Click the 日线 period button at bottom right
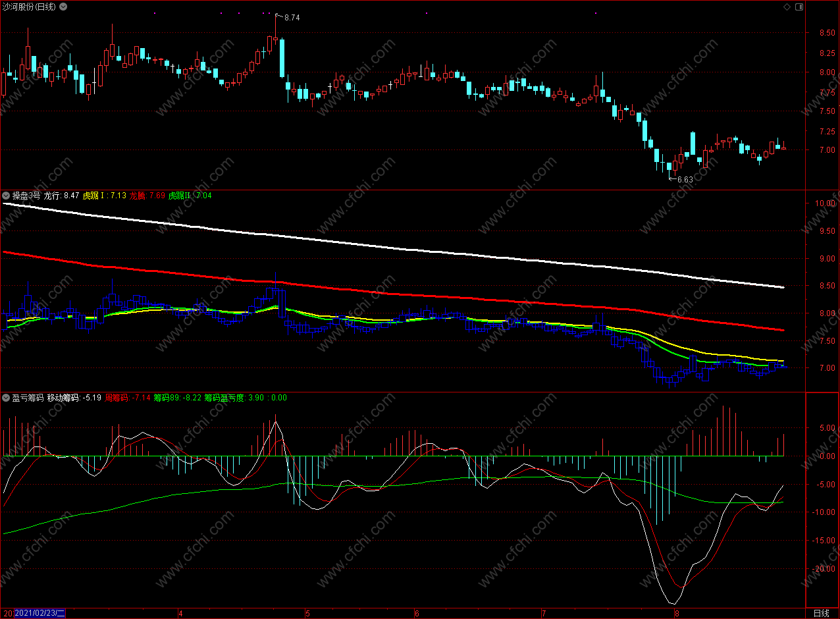 [822, 613]
